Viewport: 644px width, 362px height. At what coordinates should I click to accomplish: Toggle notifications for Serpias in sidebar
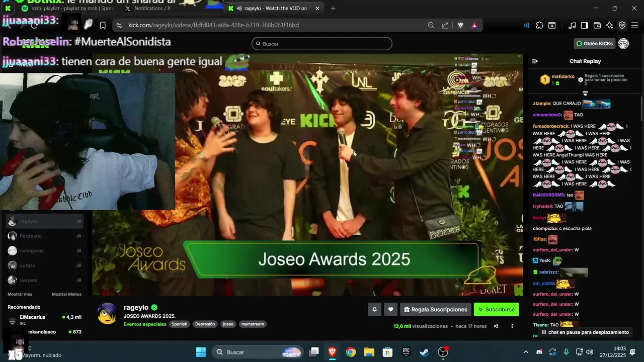(x=79, y=280)
